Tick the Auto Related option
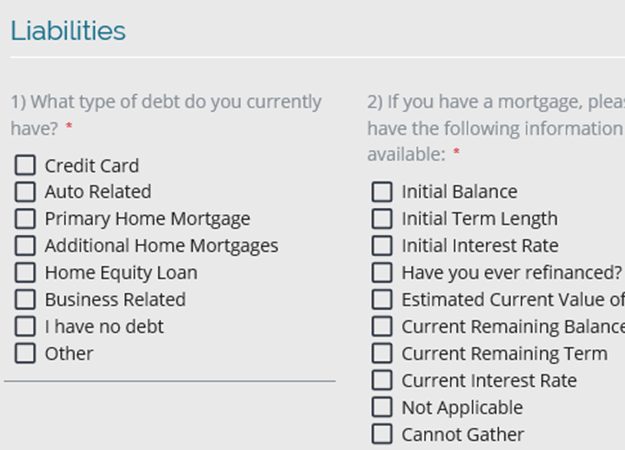The image size is (625, 450). pyautogui.click(x=25, y=192)
